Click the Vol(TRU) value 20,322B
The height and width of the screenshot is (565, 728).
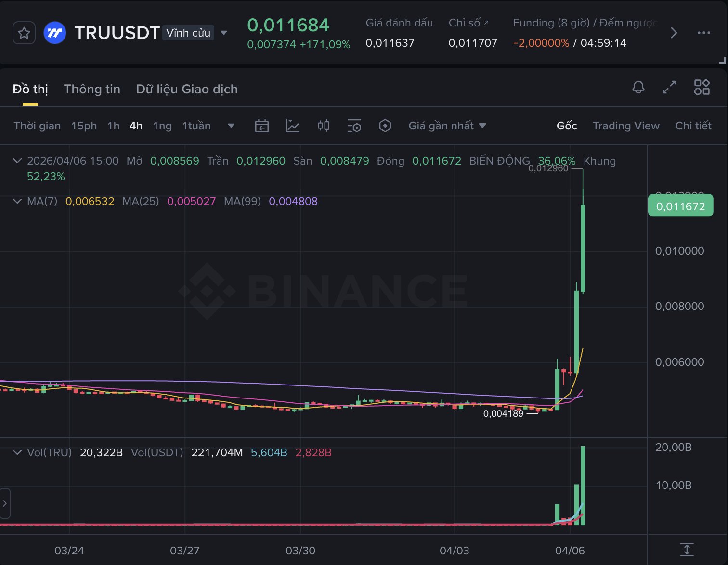click(102, 452)
